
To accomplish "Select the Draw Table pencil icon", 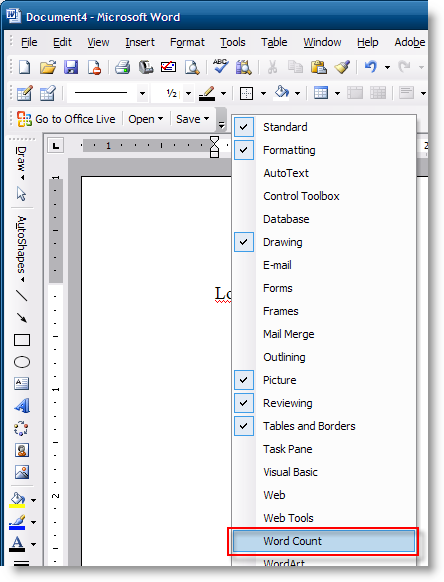I will tap(25, 93).
